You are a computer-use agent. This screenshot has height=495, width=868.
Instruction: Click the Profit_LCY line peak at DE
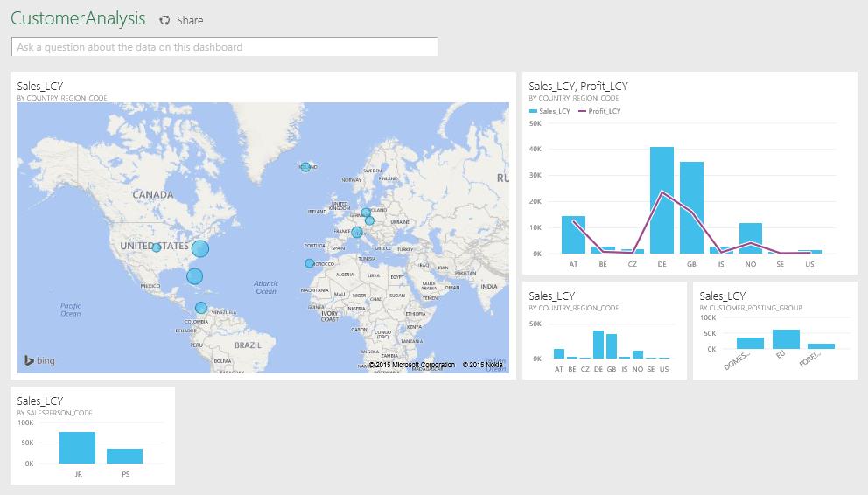[662, 192]
